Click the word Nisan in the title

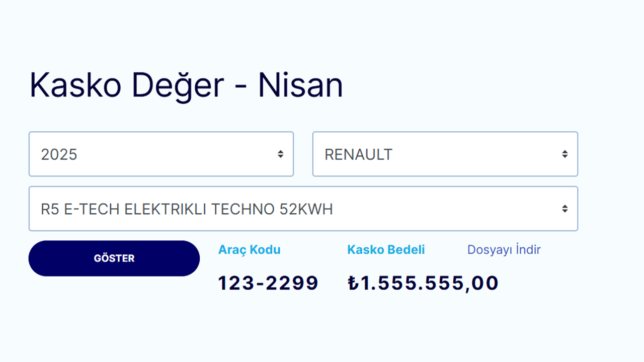[300, 85]
